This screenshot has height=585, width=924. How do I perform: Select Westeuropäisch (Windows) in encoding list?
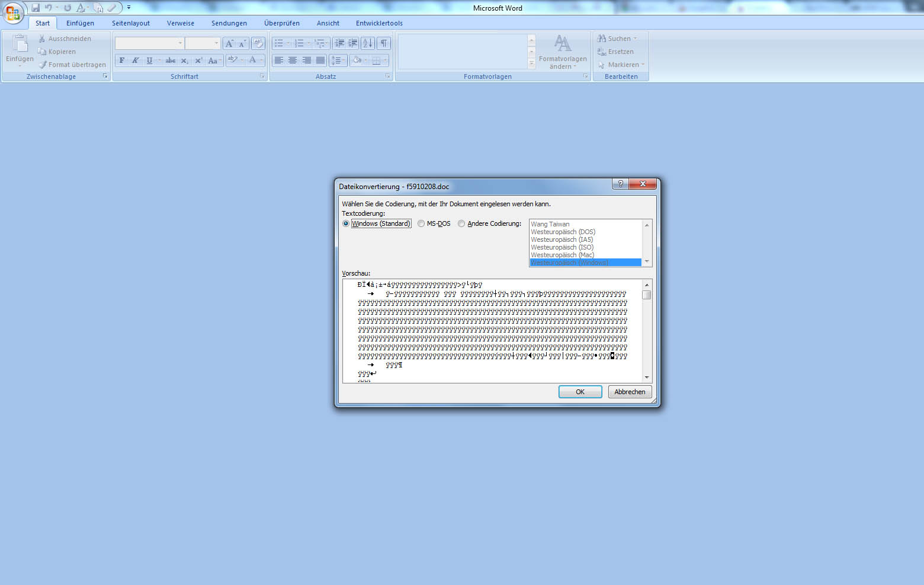pos(586,263)
